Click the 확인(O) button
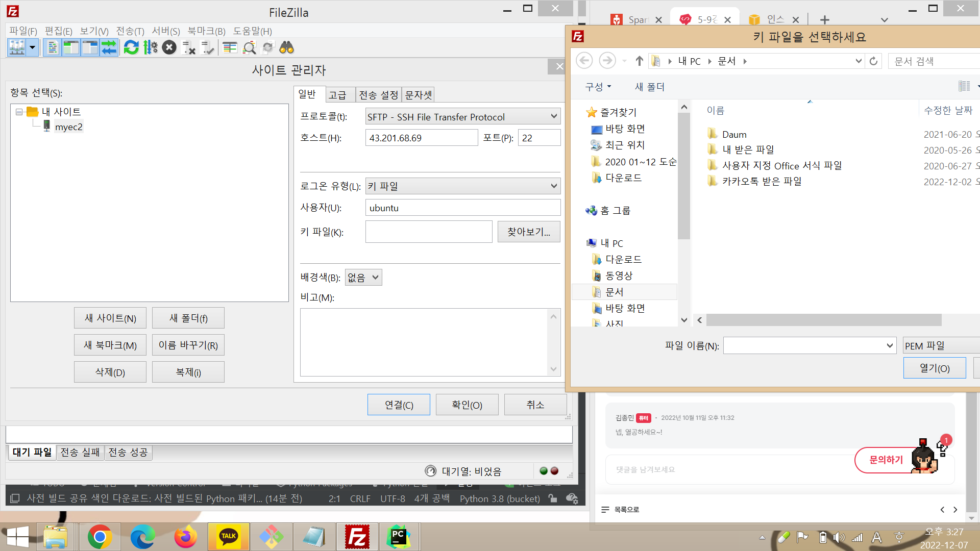The image size is (980, 551). (x=467, y=405)
